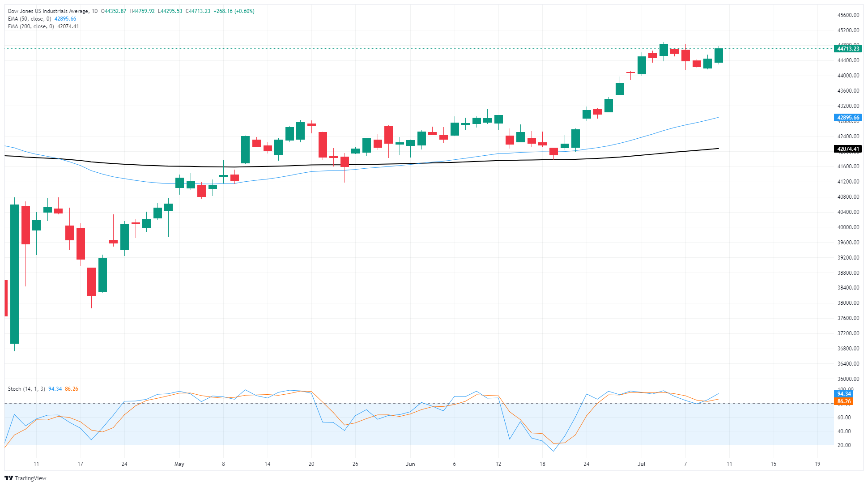The image size is (868, 486).
Task: Click the May label on date axis
Action: point(179,464)
